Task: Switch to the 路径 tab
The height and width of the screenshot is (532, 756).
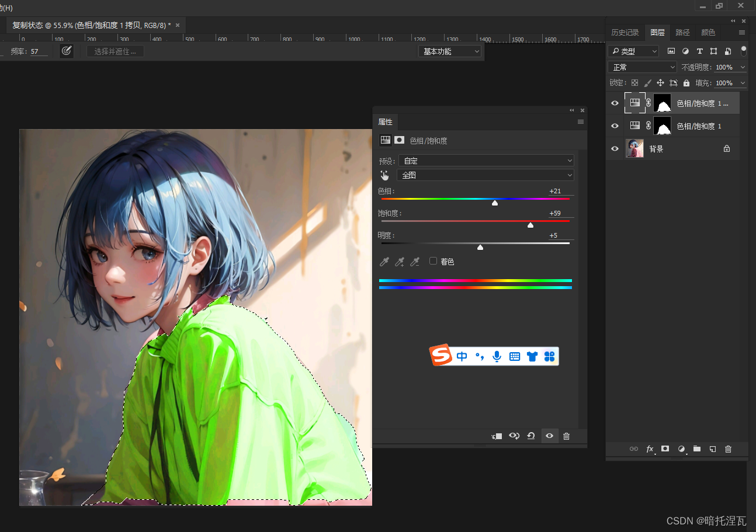Action: pos(682,33)
